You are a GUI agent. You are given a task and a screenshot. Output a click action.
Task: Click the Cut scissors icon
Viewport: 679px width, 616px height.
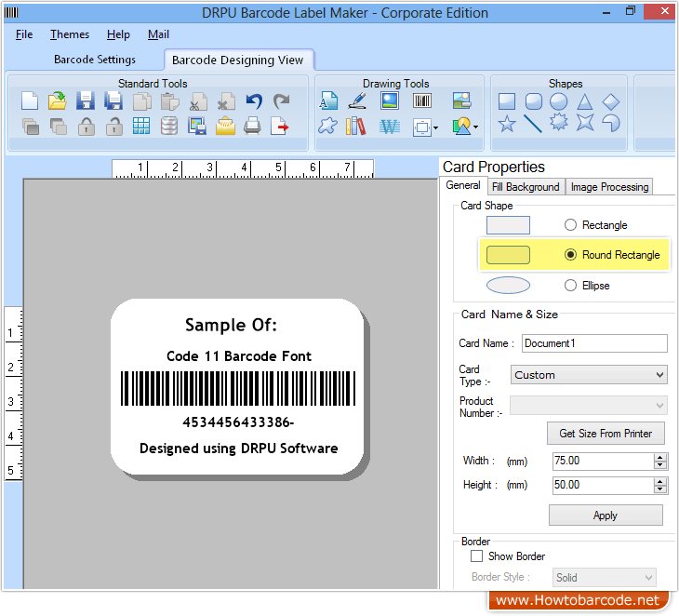[x=198, y=101]
